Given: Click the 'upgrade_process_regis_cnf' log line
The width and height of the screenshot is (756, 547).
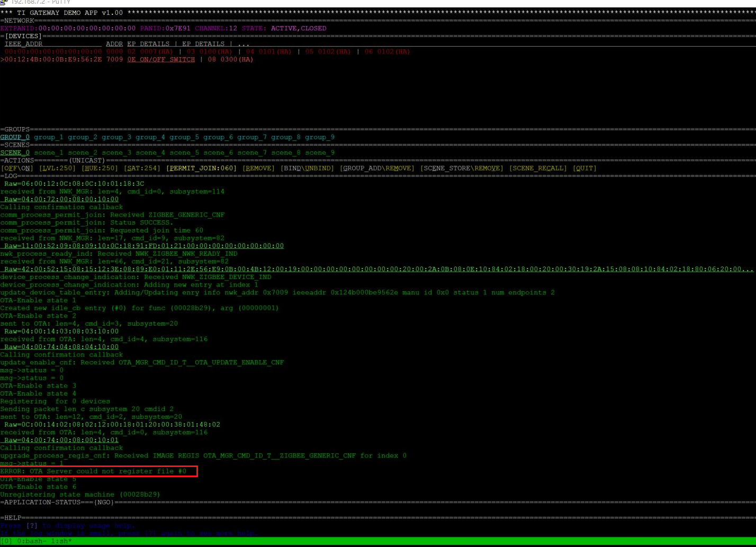Looking at the screenshot, I should coord(203,455).
